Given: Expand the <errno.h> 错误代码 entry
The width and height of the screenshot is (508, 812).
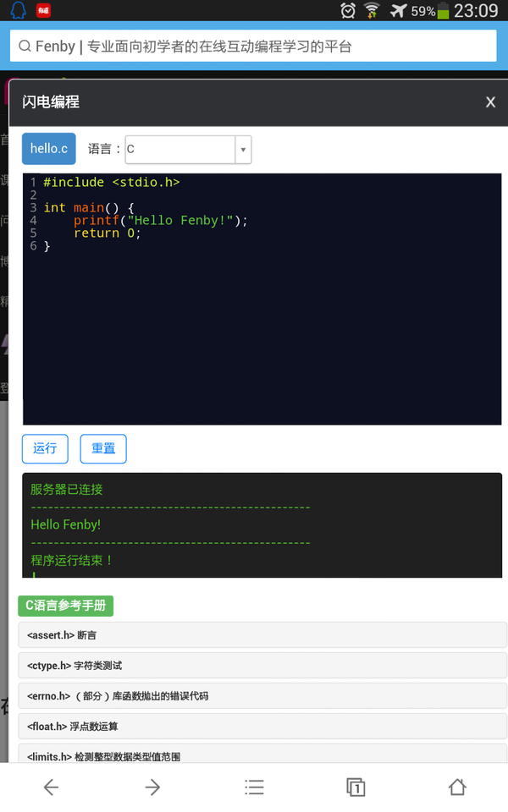Looking at the screenshot, I should tap(262, 696).
